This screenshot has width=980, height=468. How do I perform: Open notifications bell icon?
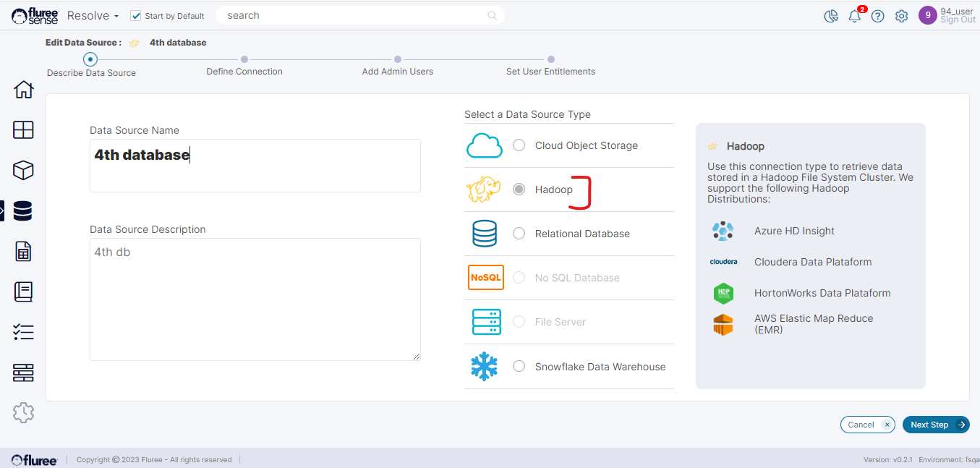pos(855,16)
